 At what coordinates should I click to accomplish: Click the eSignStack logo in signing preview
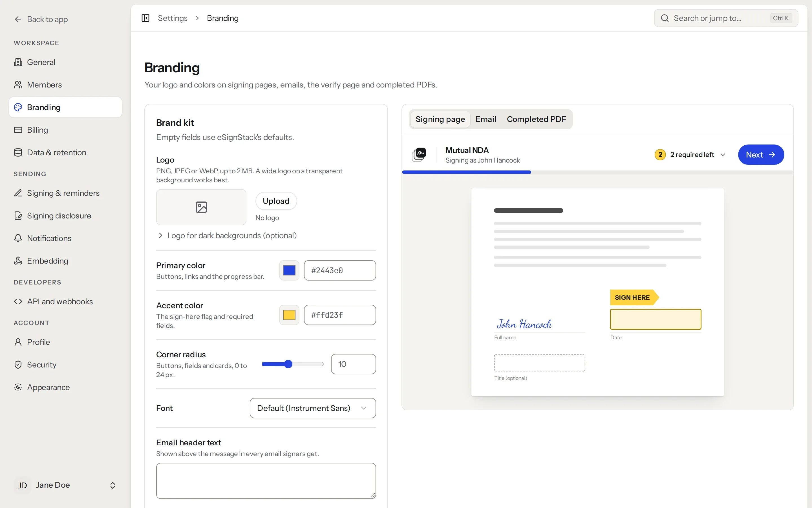pos(419,155)
